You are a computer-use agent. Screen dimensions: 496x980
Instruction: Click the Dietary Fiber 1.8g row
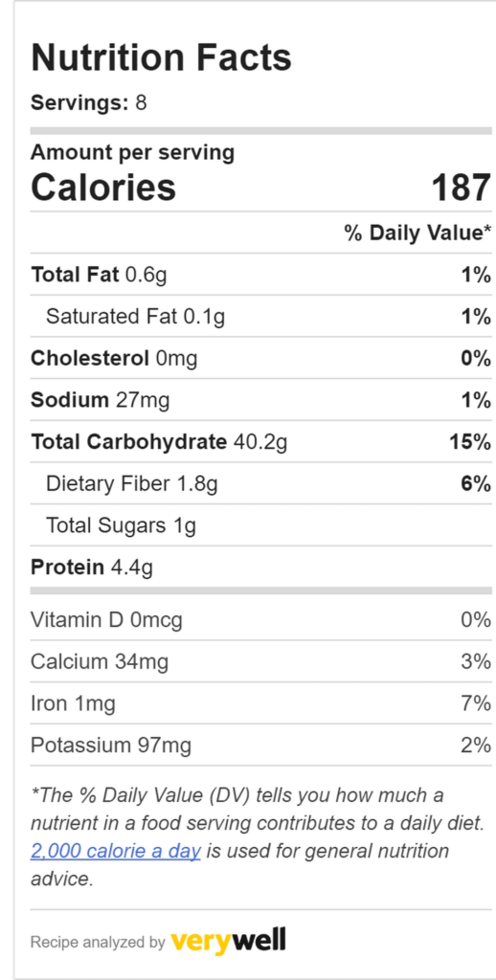click(x=260, y=483)
